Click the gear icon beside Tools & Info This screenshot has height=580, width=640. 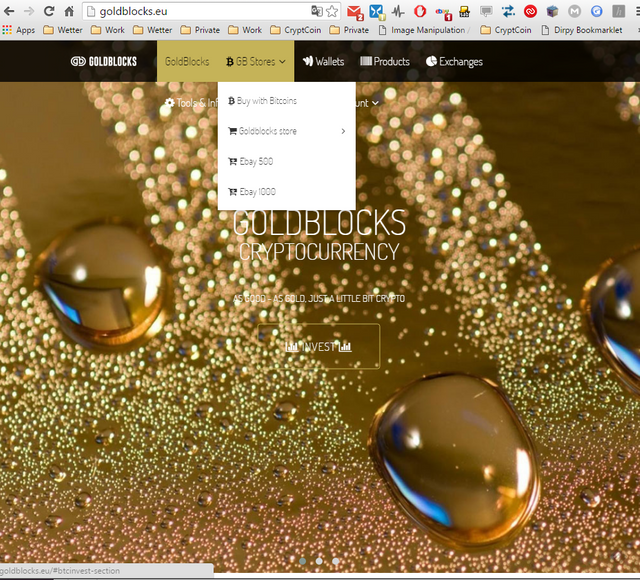[x=170, y=102]
